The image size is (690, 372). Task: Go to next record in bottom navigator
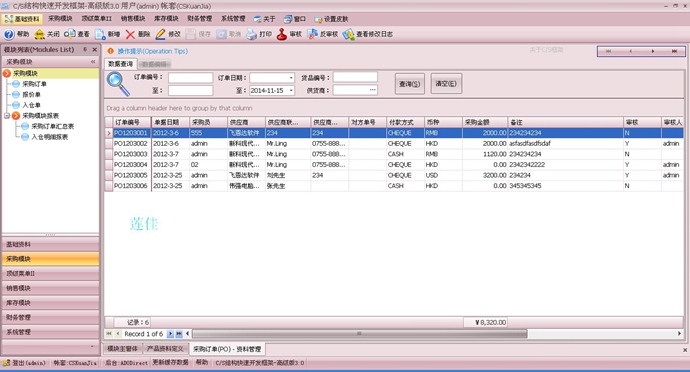tap(170, 334)
